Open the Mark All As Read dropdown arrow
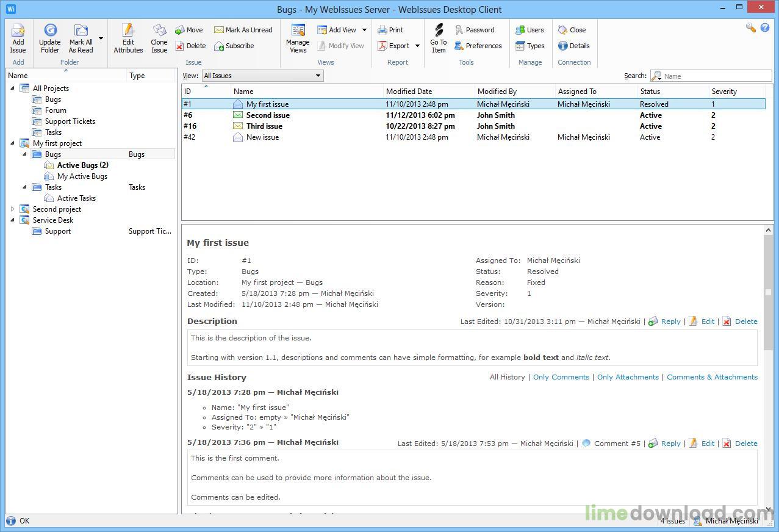This screenshot has width=779, height=532. 101,38
